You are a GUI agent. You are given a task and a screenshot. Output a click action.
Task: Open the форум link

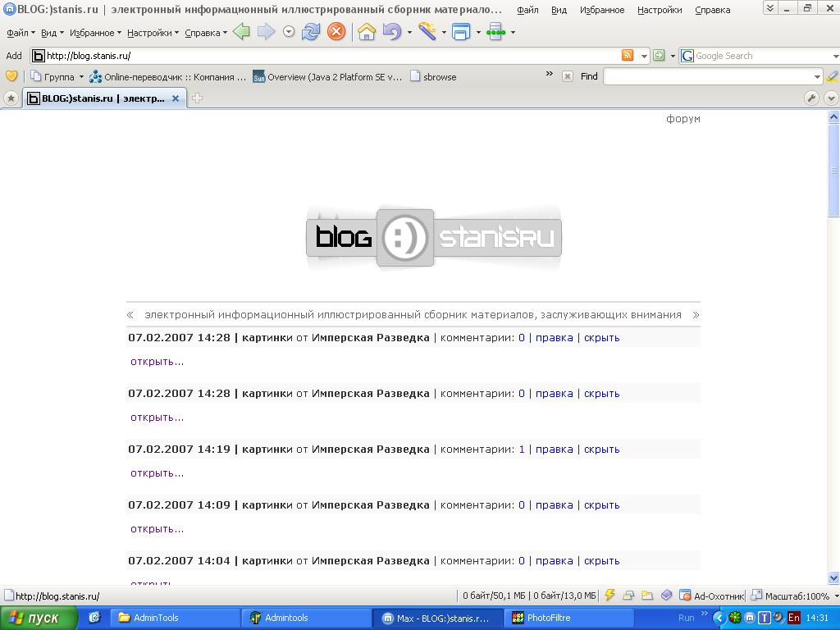682,119
